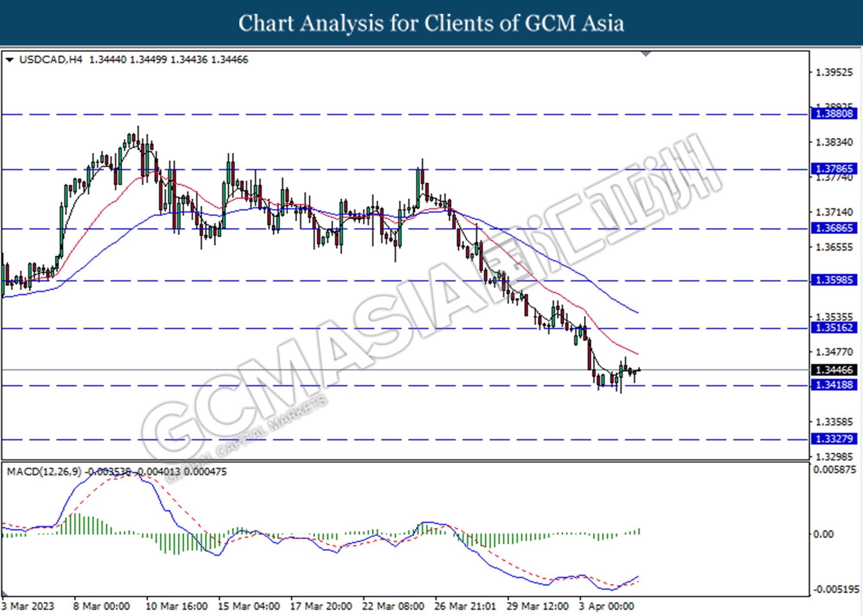Click the USDCAD,H4 symbol title text
Viewport: 863px width, 616px height.
50,60
